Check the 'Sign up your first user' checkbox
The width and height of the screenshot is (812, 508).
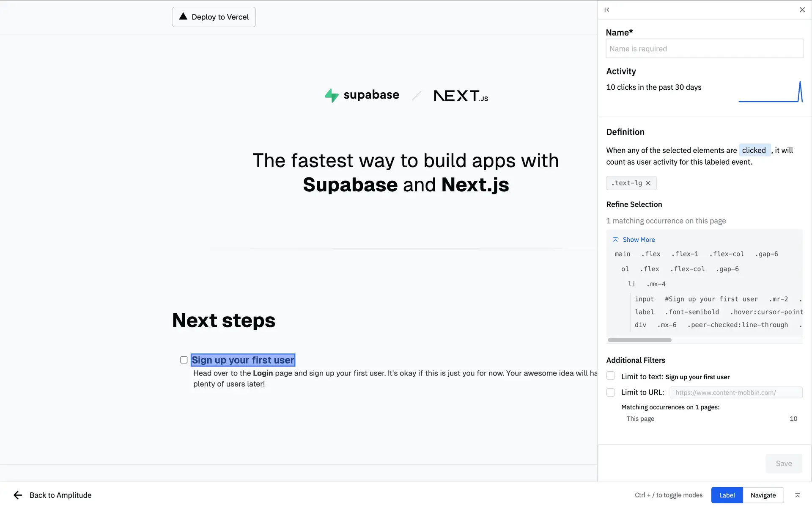184,360
